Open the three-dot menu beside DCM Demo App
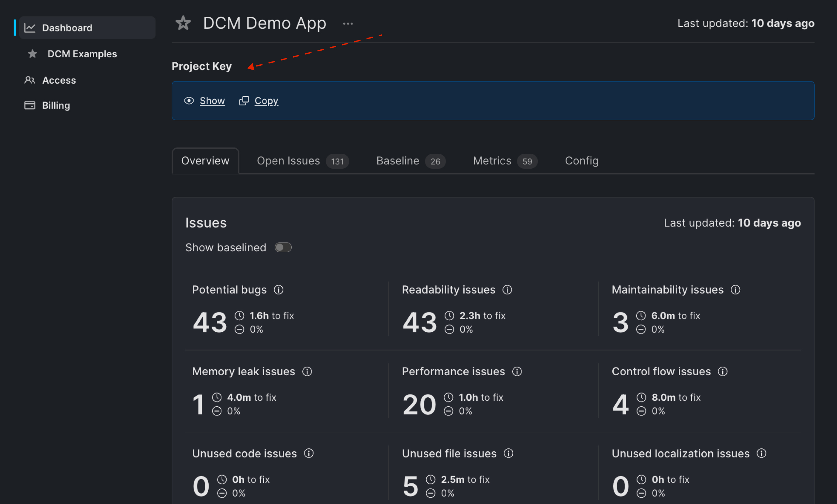The image size is (837, 504). point(348,24)
